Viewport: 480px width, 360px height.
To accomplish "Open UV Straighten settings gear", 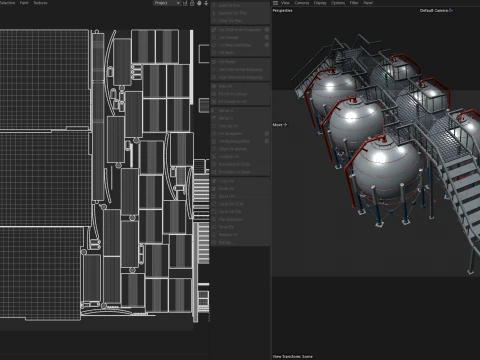I will point(267,133).
